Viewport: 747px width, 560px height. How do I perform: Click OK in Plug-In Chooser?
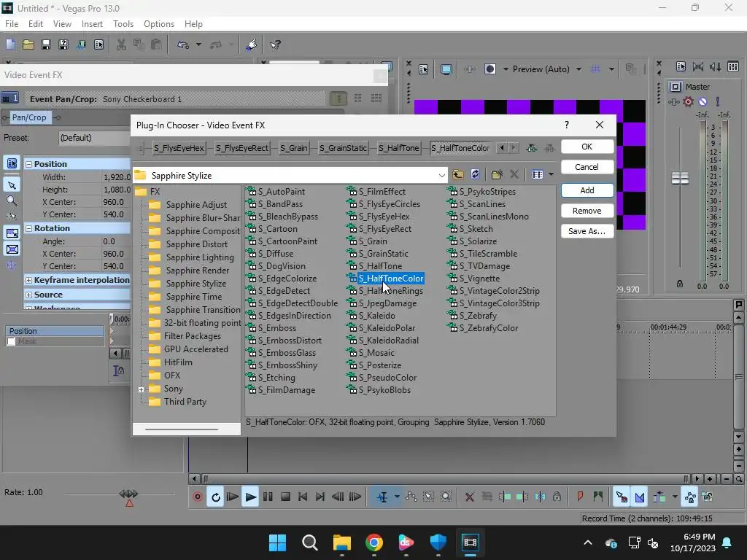587,147
